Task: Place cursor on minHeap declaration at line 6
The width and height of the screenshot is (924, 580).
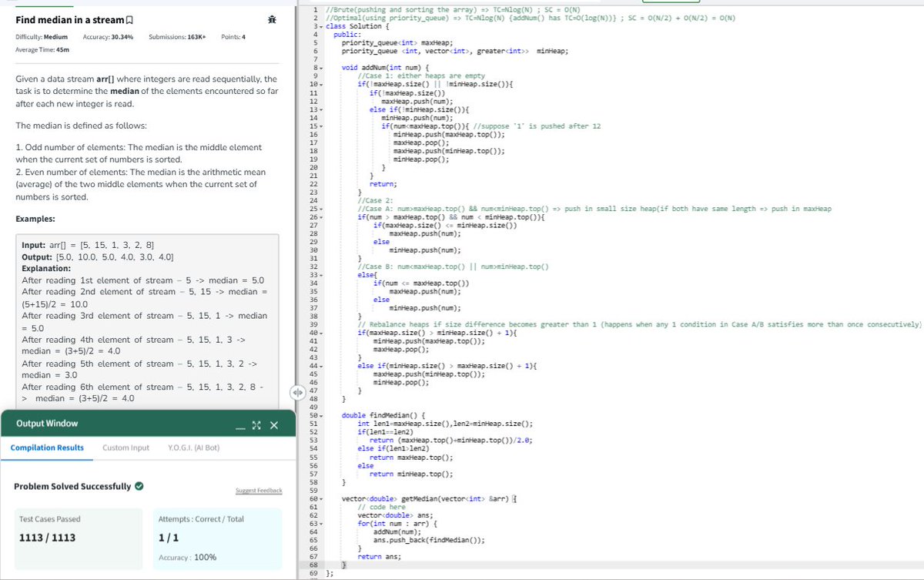Action: (x=455, y=51)
